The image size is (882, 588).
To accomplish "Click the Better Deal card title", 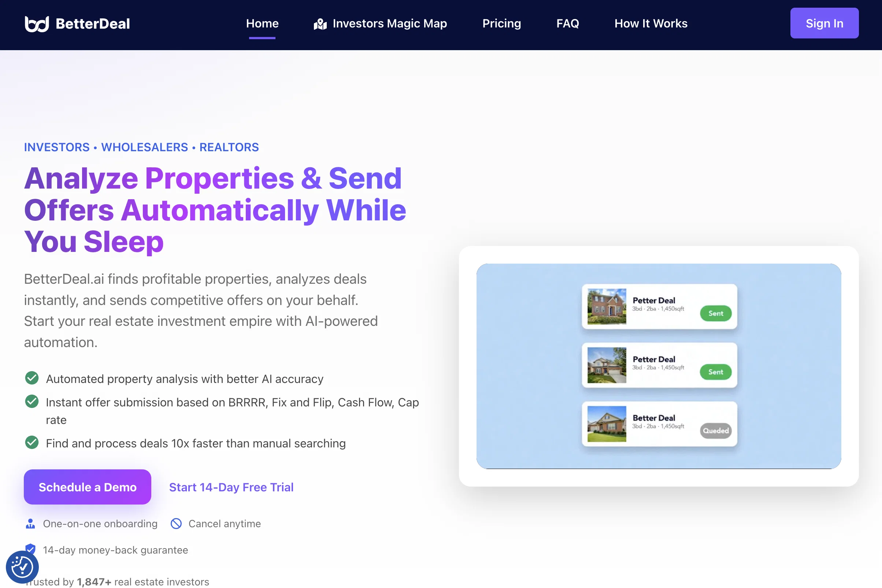I will pyautogui.click(x=653, y=418).
